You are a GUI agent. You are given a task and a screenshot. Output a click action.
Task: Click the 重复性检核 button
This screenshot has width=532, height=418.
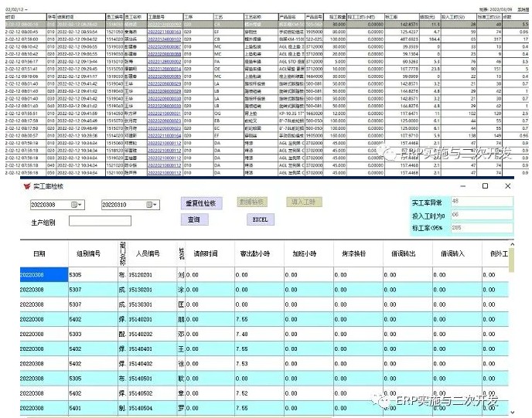pos(202,203)
